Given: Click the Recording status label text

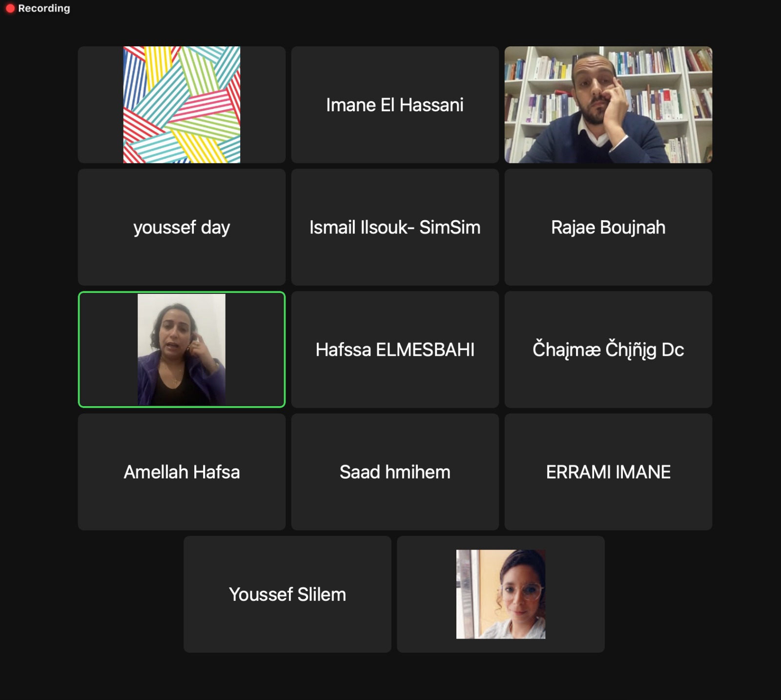Looking at the screenshot, I should pos(44,8).
